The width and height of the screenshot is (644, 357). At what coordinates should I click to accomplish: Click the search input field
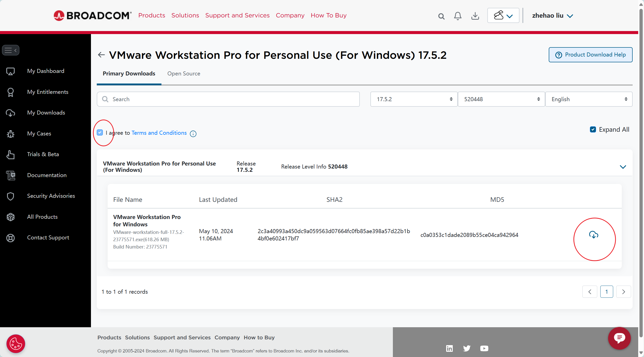pyautogui.click(x=228, y=99)
